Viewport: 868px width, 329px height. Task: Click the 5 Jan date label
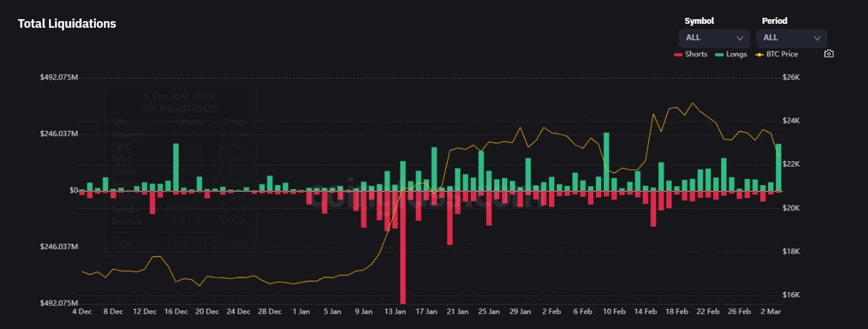331,311
